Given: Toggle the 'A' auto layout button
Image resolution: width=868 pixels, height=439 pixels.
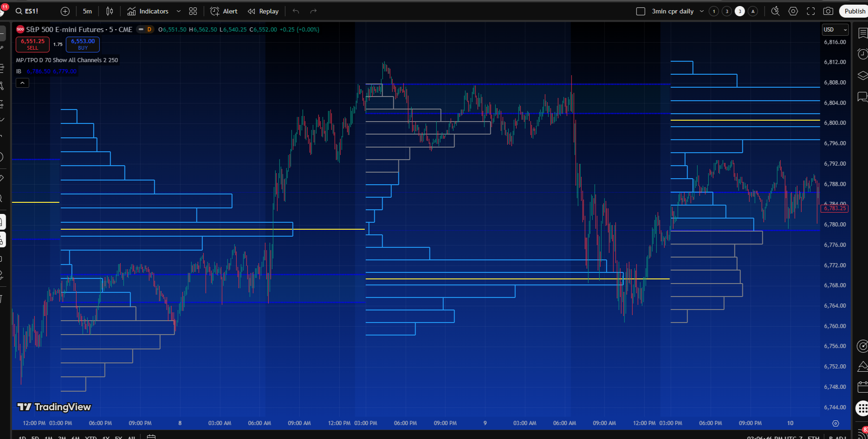Looking at the screenshot, I should tap(753, 11).
